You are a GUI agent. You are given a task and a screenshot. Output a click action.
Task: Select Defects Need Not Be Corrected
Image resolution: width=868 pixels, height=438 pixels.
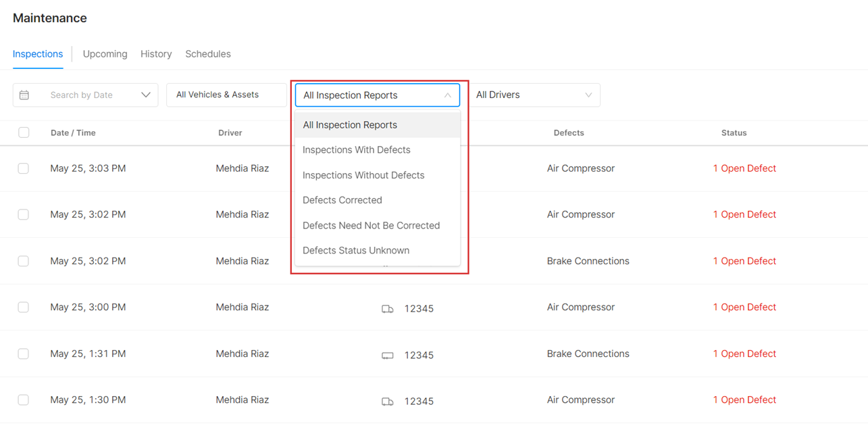pyautogui.click(x=378, y=225)
